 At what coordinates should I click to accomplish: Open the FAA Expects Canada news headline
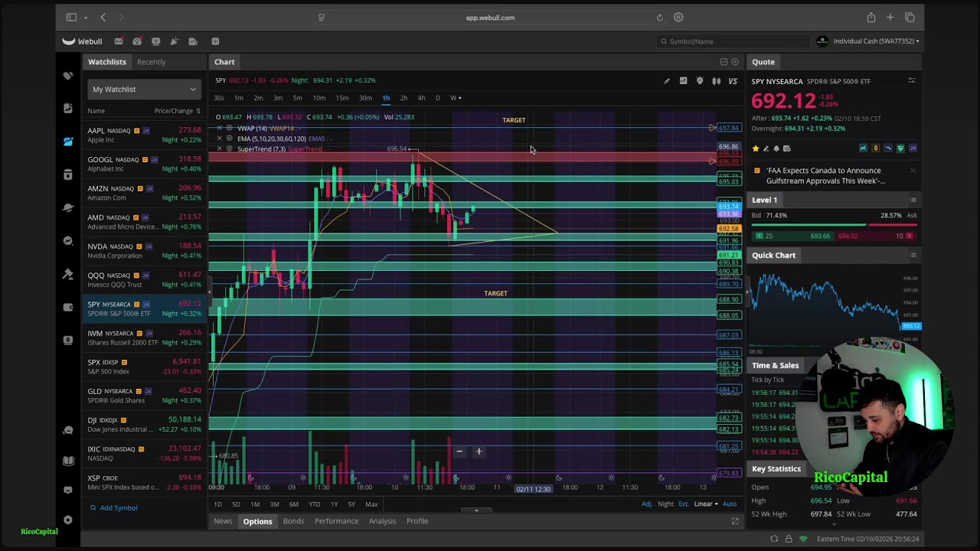(825, 175)
